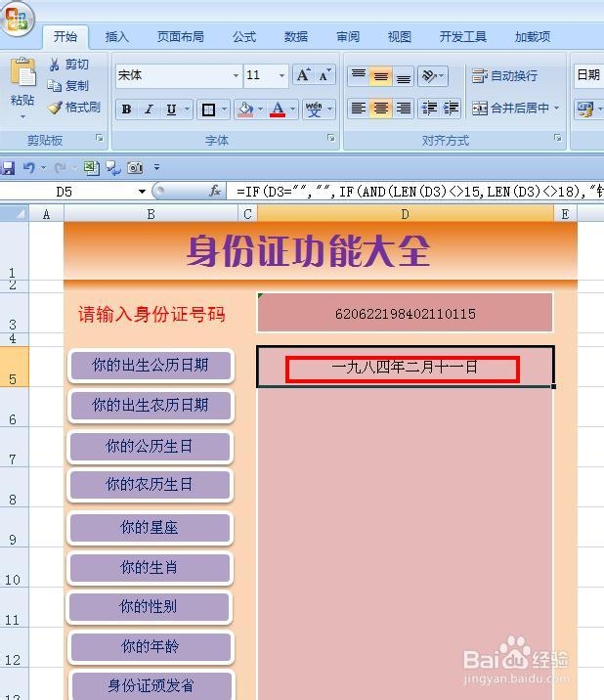Switch to the 插入 ribbon tab
This screenshot has width=604, height=700.
point(117,36)
